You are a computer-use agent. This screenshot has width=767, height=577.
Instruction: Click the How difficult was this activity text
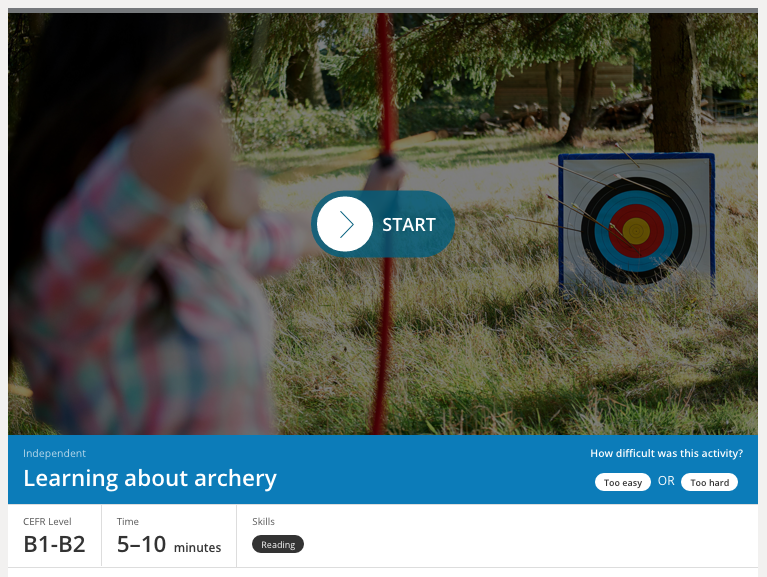666,453
